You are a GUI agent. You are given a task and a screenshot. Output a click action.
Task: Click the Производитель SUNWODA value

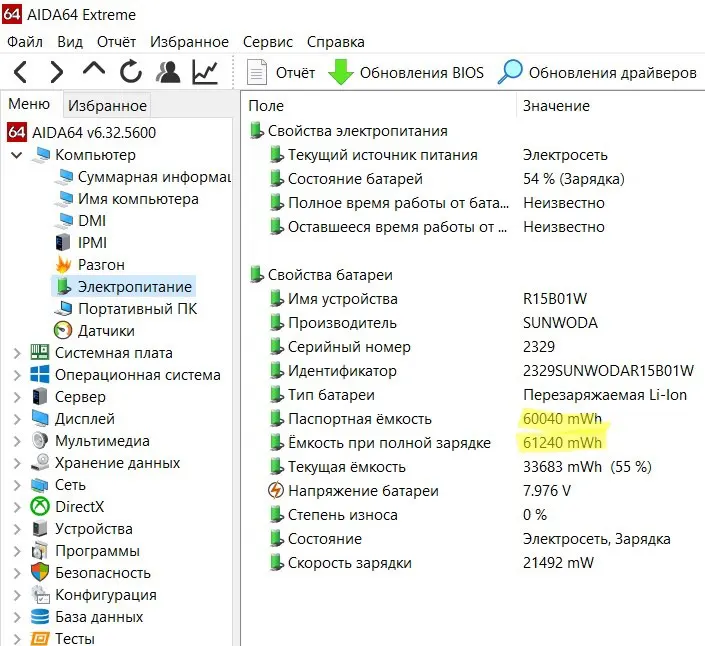pos(560,323)
